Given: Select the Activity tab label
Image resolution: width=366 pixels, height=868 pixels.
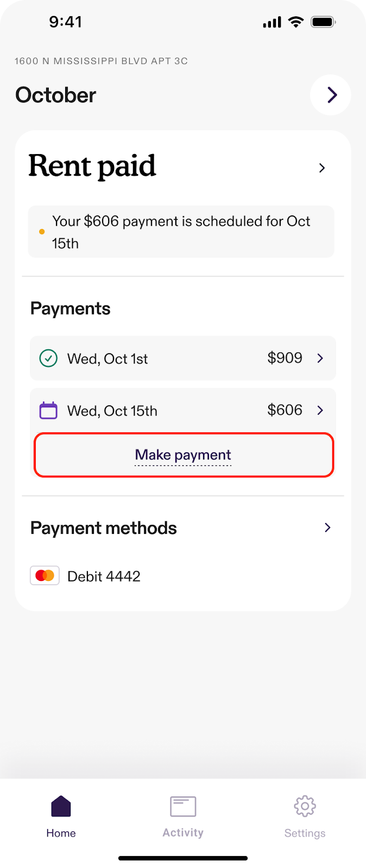Looking at the screenshot, I should (183, 833).
